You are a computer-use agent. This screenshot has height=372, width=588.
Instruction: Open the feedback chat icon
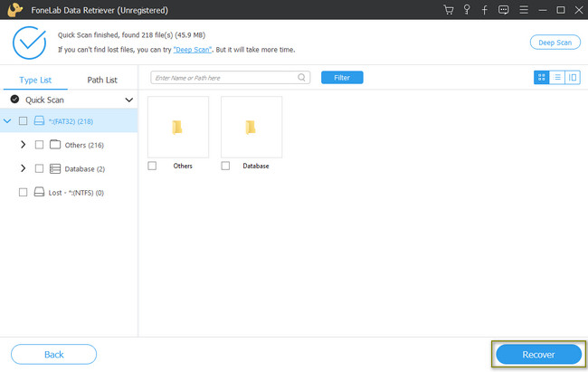pyautogui.click(x=503, y=10)
